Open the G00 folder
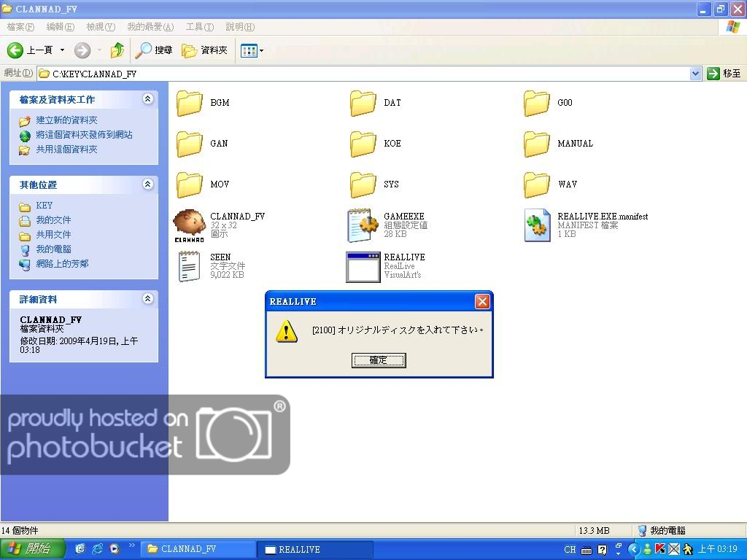Screen dimensions: 747x560 pyautogui.click(x=549, y=103)
